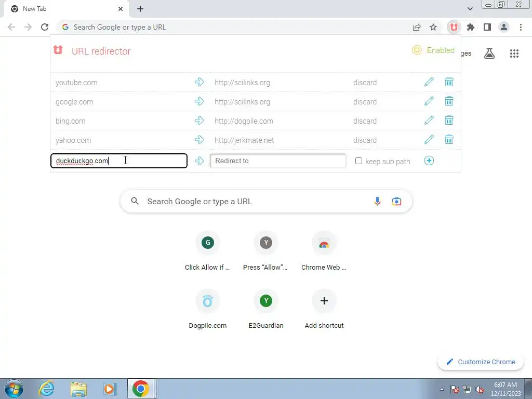Add the new redirect rule with plus icon
The image size is (532, 399).
(x=429, y=161)
